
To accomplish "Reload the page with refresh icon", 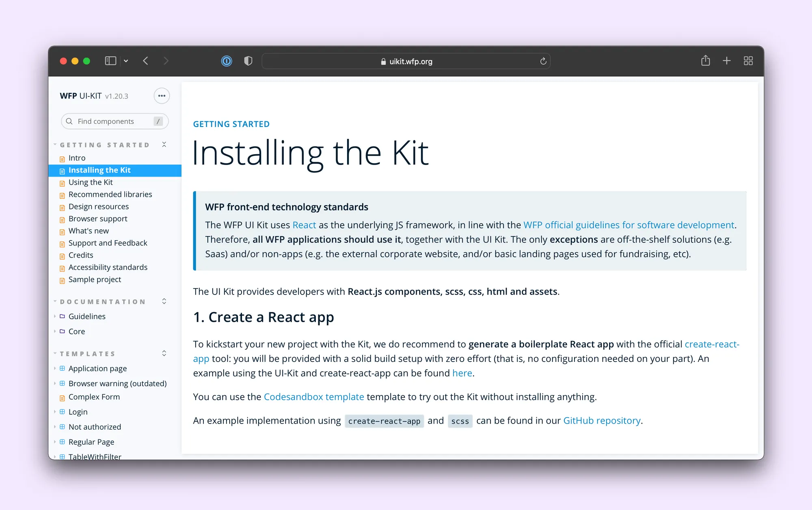I will [x=543, y=61].
